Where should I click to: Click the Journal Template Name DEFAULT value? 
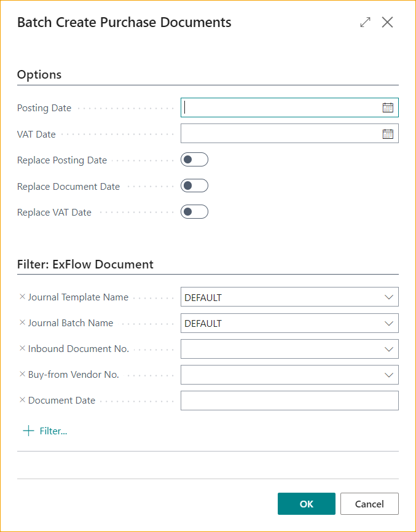(203, 297)
